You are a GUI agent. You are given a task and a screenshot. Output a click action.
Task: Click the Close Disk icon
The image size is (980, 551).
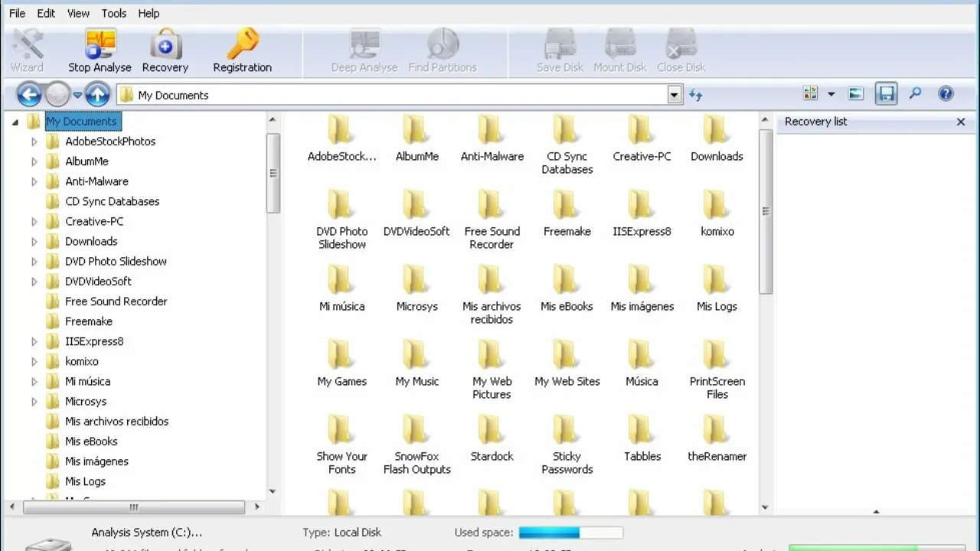click(681, 51)
